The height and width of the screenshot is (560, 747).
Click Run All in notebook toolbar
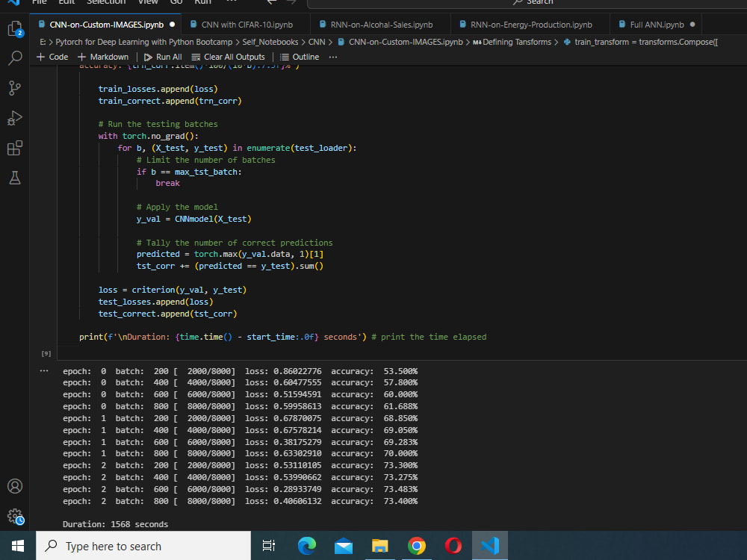(x=163, y=57)
